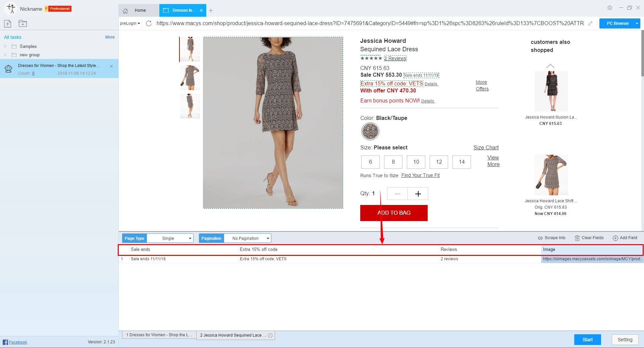Screen dimensions: 644x348
Task: Expand the Samples folder
Action: click(5, 46)
